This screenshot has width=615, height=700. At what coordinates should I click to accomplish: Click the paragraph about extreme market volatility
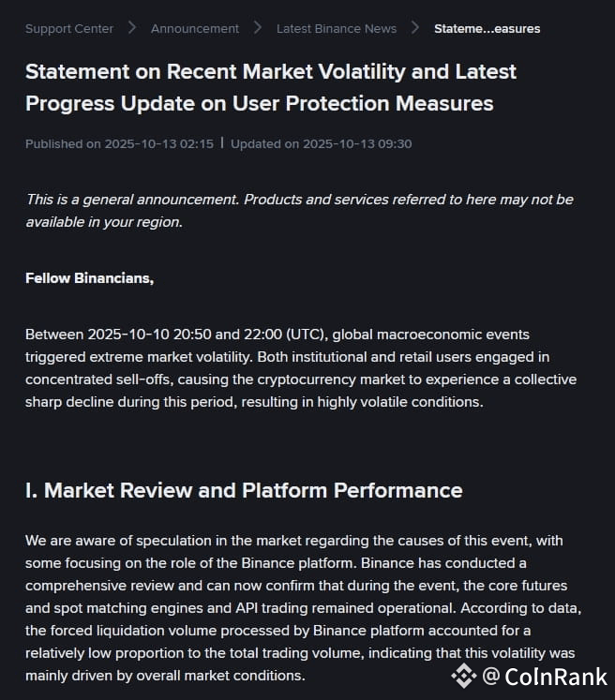301,368
